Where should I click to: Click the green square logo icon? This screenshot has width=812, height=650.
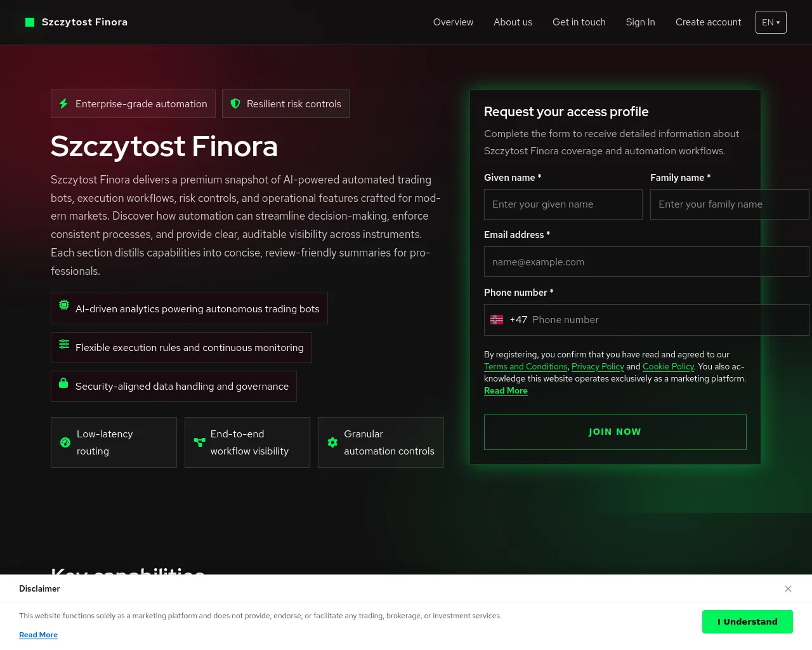click(x=30, y=22)
